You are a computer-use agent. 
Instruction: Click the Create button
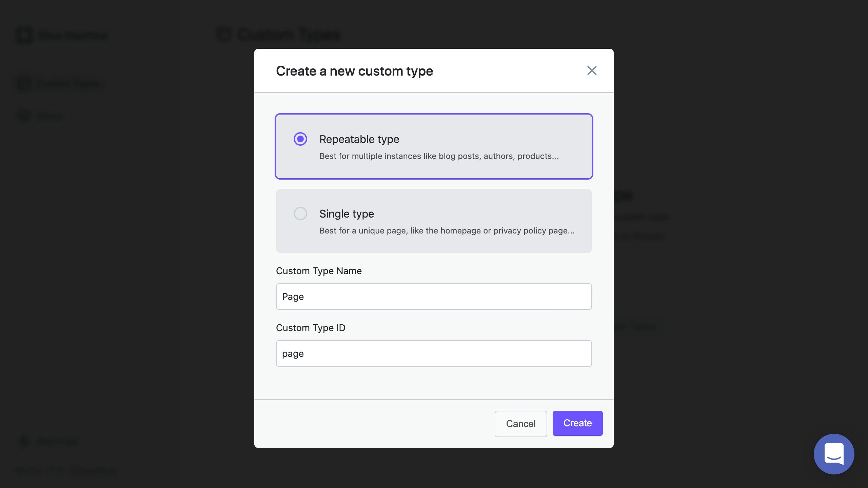point(577,423)
